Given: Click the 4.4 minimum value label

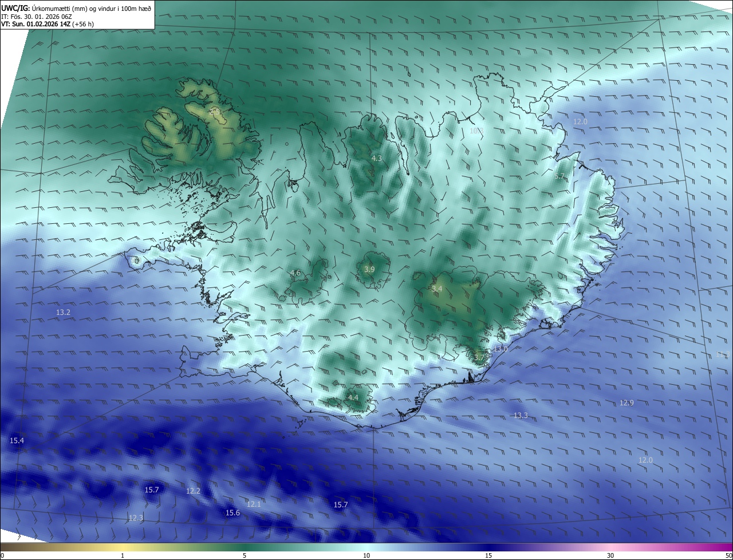Looking at the screenshot, I should [x=353, y=397].
